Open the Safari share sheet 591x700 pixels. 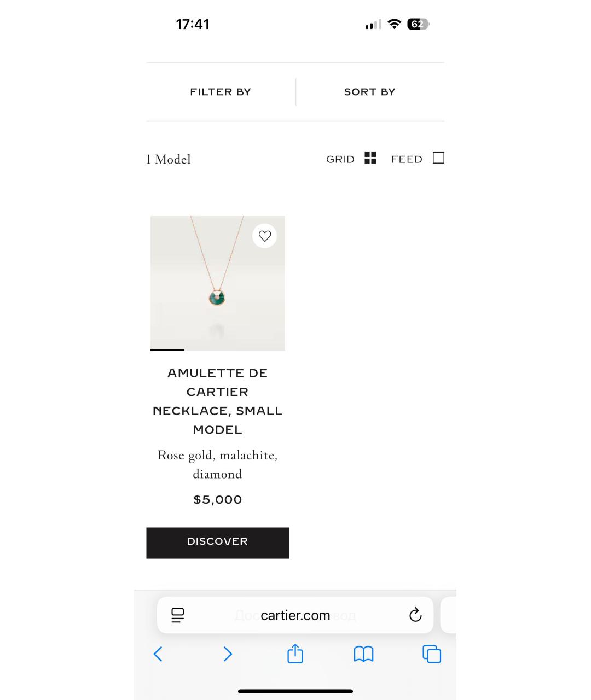295,654
